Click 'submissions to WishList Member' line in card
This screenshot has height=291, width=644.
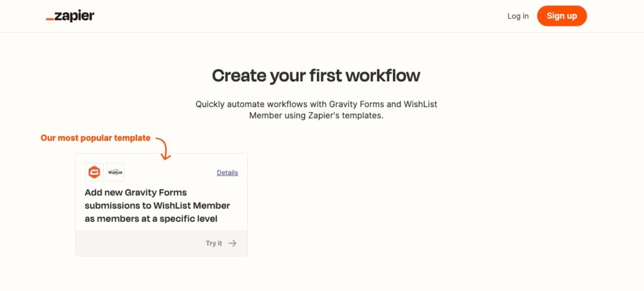[x=157, y=205]
